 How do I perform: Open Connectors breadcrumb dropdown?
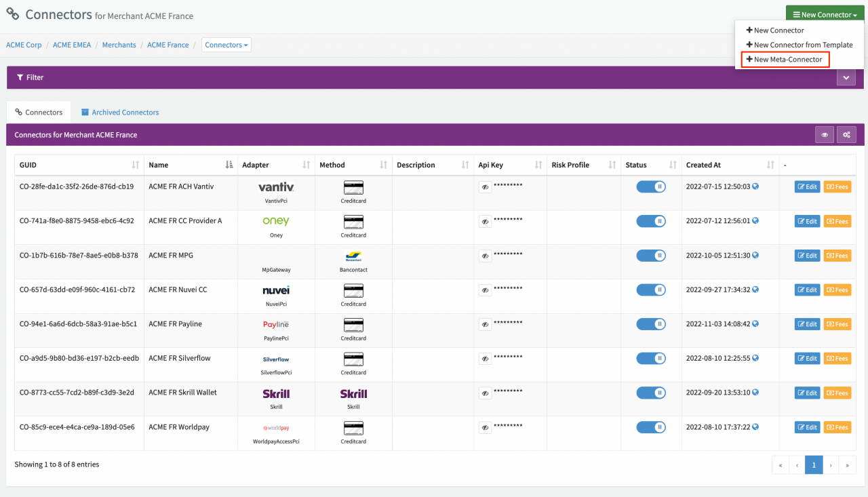click(x=226, y=45)
